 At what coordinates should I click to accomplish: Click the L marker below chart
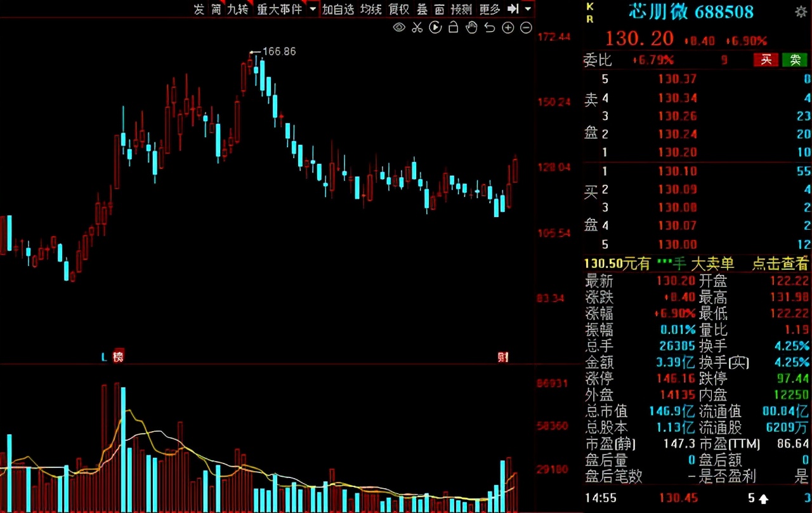pyautogui.click(x=105, y=357)
